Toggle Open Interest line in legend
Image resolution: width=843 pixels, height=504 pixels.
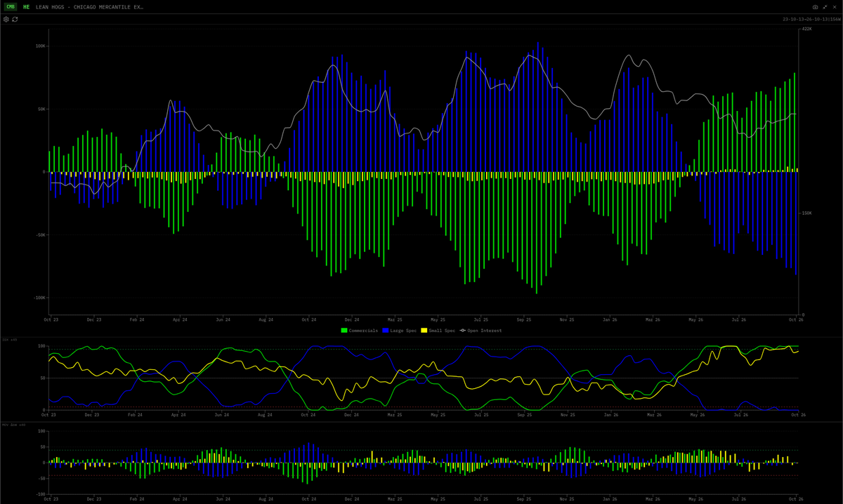481,330
